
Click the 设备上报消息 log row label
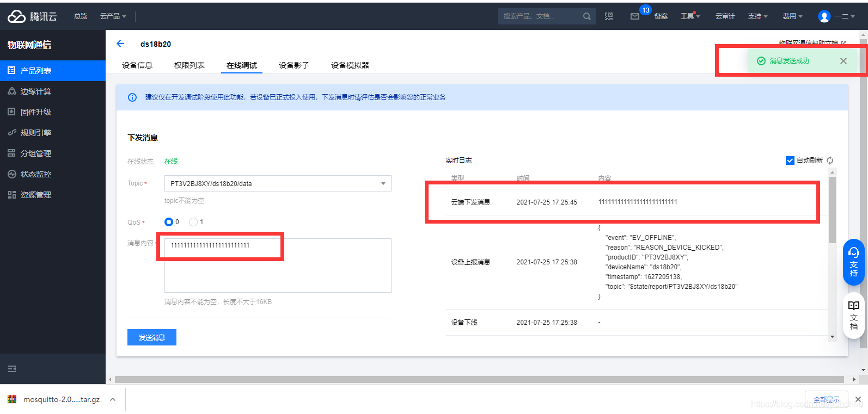pos(470,262)
